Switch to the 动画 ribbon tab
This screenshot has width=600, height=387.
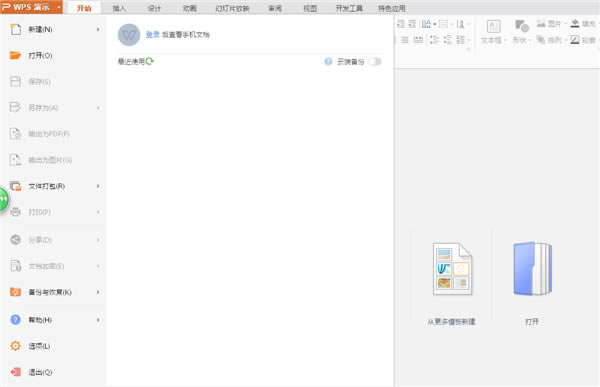point(189,8)
